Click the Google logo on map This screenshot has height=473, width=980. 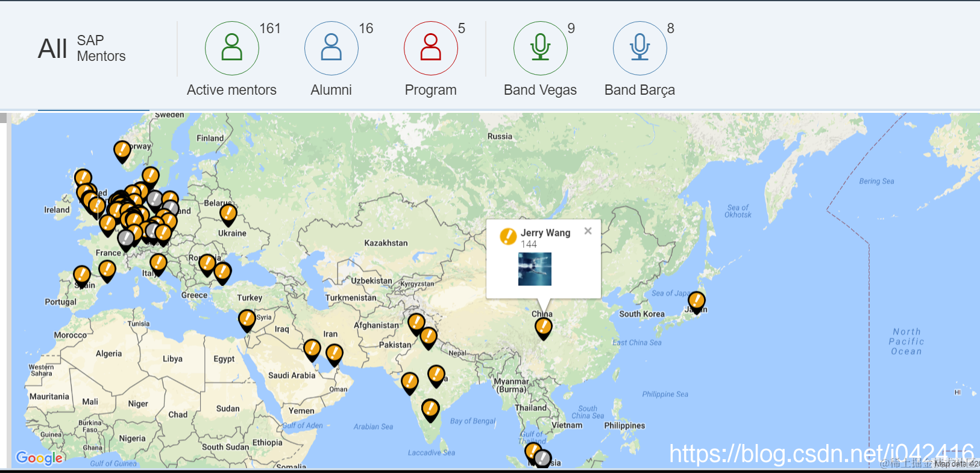pyautogui.click(x=39, y=458)
